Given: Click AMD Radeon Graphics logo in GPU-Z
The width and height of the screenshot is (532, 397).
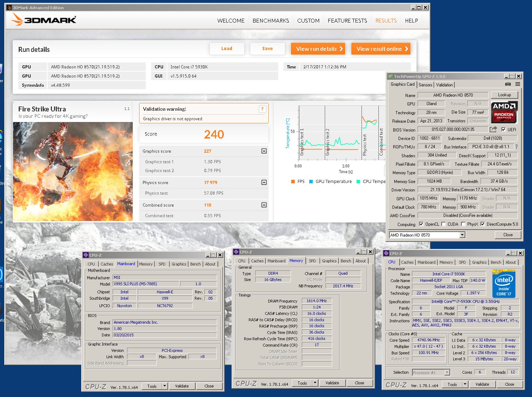Looking at the screenshot, I should click(504, 112).
